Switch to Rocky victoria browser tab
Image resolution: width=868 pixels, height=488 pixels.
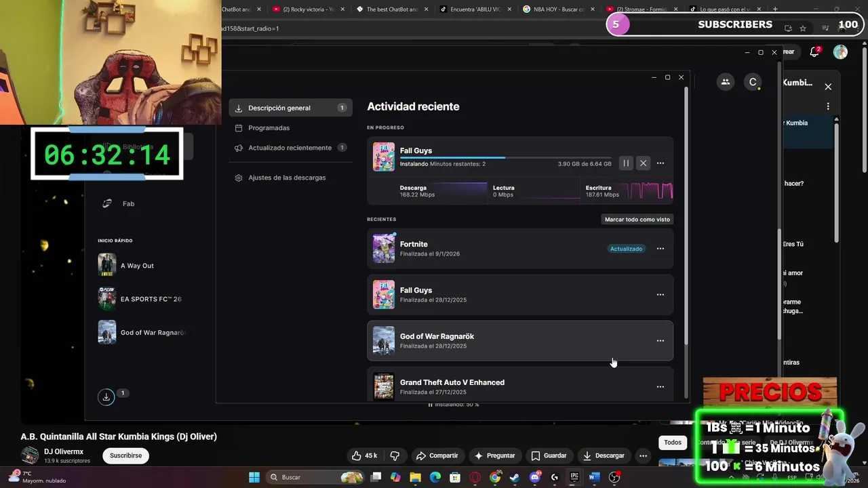[309, 9]
